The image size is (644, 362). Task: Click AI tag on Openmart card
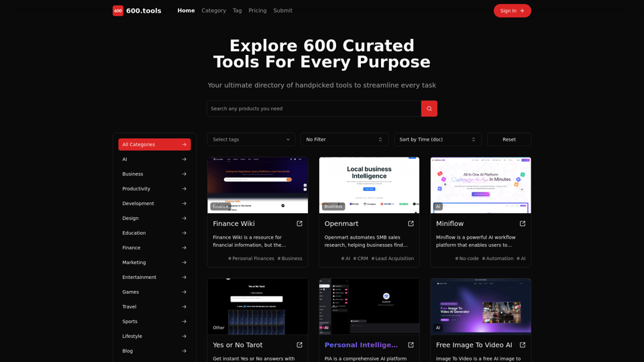pos(346,259)
